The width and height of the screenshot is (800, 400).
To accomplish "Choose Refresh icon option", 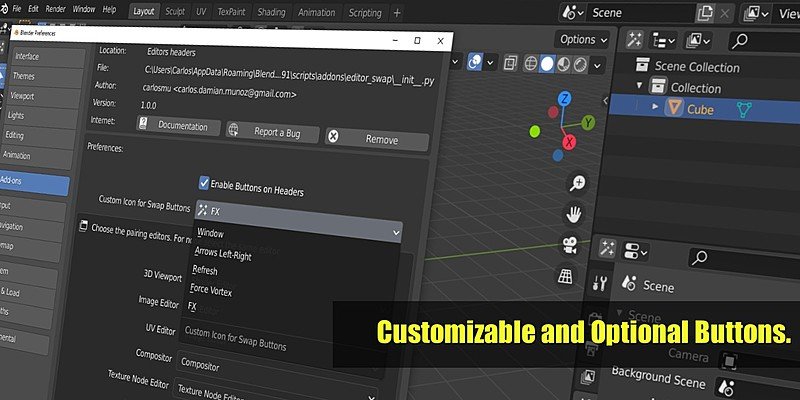I will pyautogui.click(x=205, y=270).
